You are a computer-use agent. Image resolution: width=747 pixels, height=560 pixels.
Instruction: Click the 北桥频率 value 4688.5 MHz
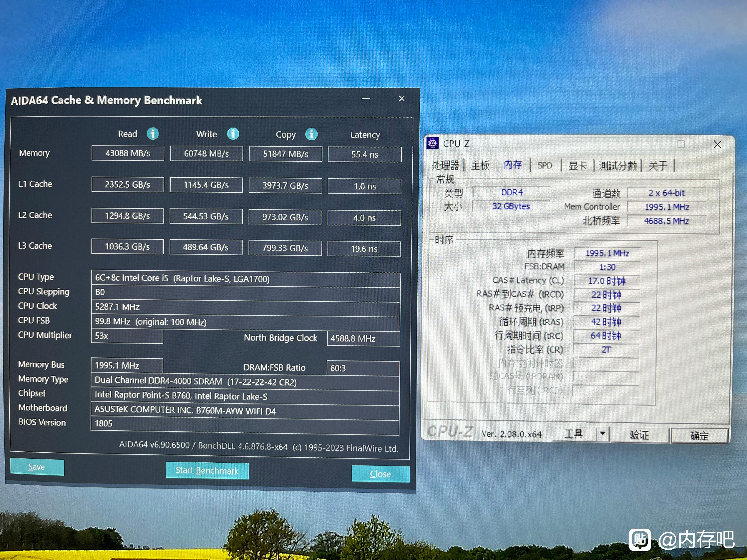point(666,221)
